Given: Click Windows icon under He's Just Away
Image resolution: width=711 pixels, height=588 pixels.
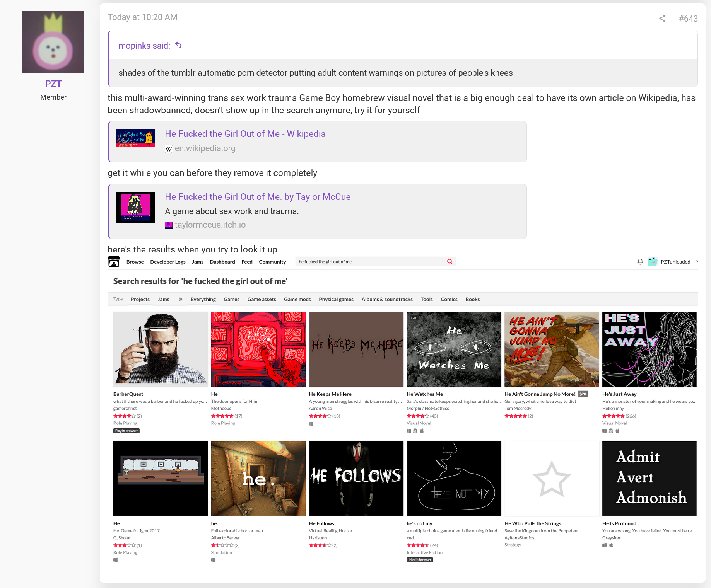Looking at the screenshot, I should tap(605, 431).
